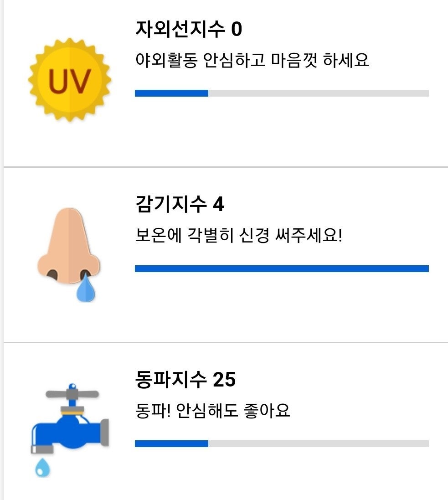Click the blue filled part of the 동파지수 bar
Viewport: 448px width, 500px height.
(x=171, y=443)
